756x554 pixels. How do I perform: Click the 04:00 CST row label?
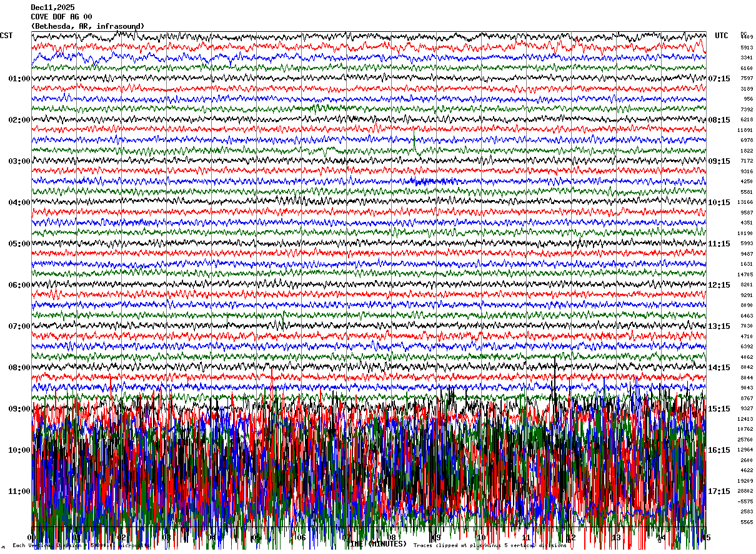coord(19,203)
